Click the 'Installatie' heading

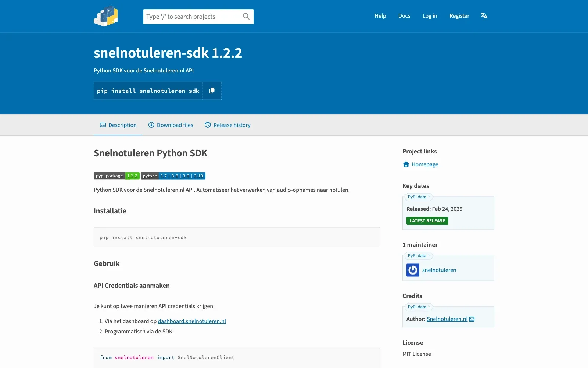[x=110, y=211]
